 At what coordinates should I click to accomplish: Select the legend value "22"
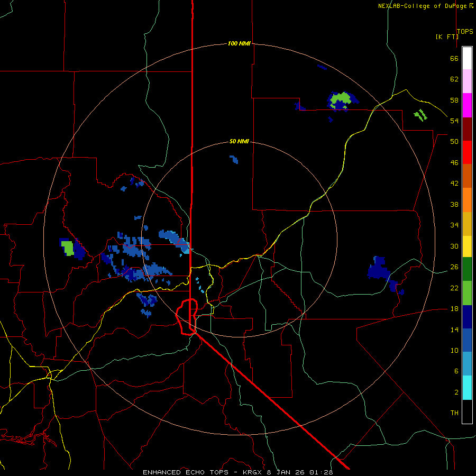click(454, 288)
